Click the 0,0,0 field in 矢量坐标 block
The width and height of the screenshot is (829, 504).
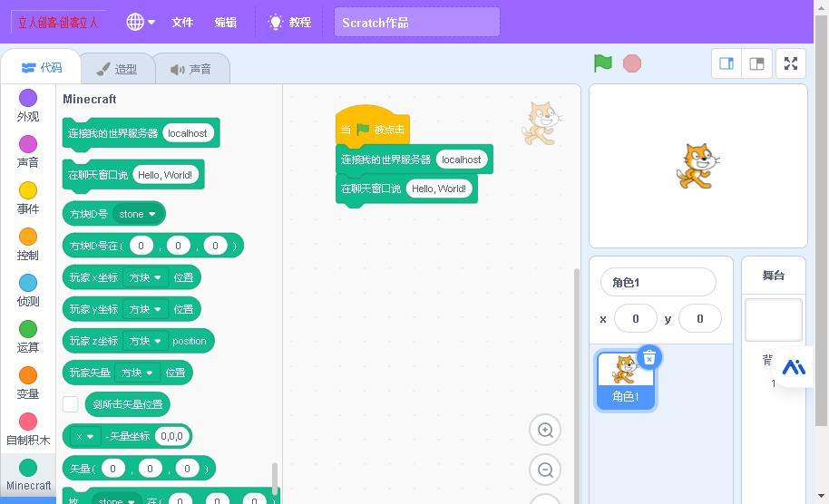tap(171, 436)
